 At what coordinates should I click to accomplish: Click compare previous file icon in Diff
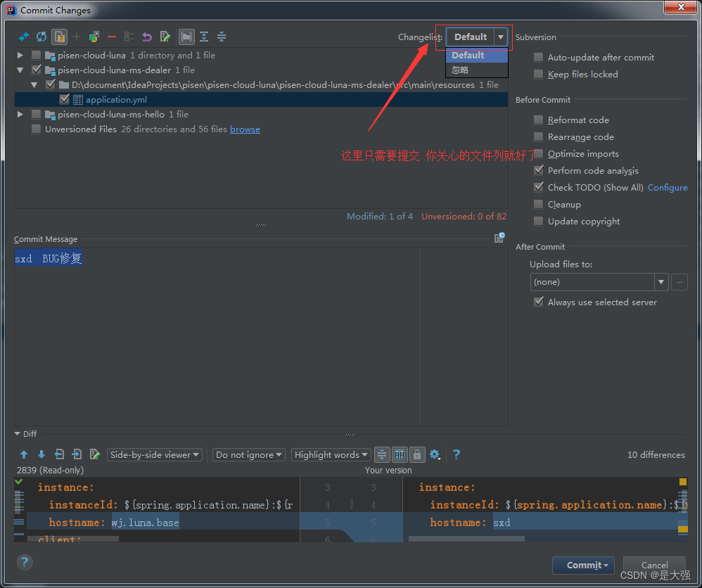(x=59, y=454)
